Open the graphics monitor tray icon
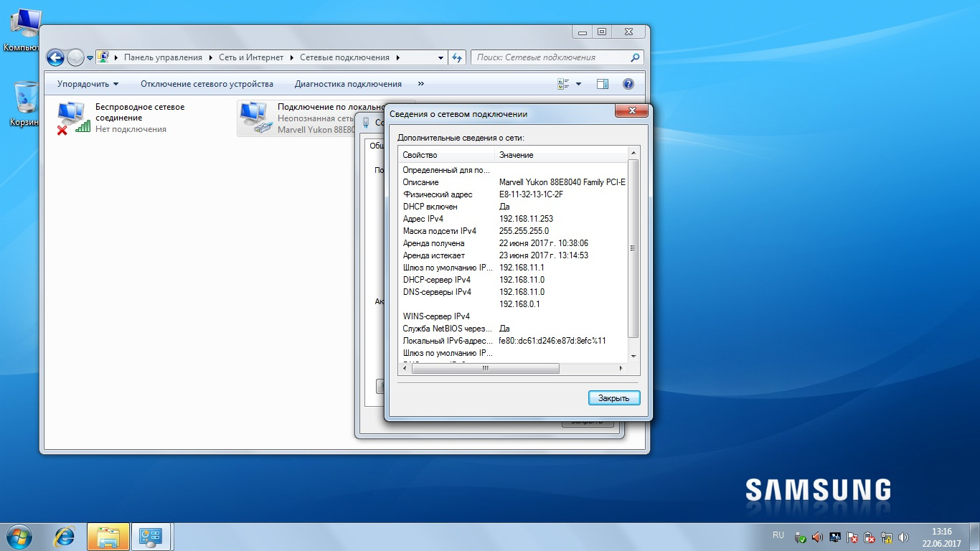The height and width of the screenshot is (551, 980). 835,537
